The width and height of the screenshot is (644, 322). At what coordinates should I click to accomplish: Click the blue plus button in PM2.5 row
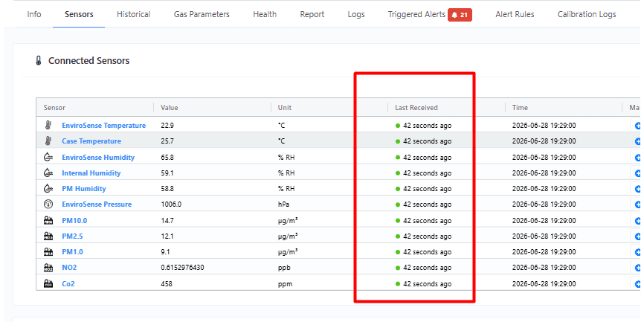tap(637, 236)
